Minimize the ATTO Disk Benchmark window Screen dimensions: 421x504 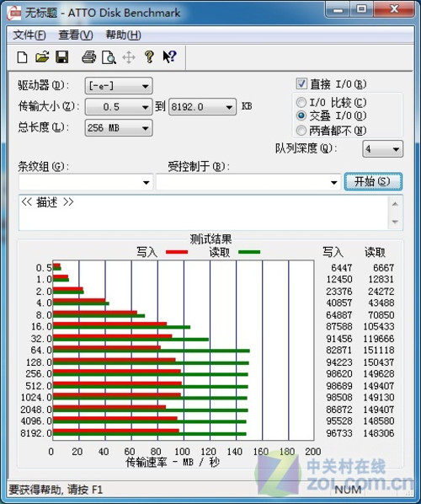pyautogui.click(x=338, y=10)
